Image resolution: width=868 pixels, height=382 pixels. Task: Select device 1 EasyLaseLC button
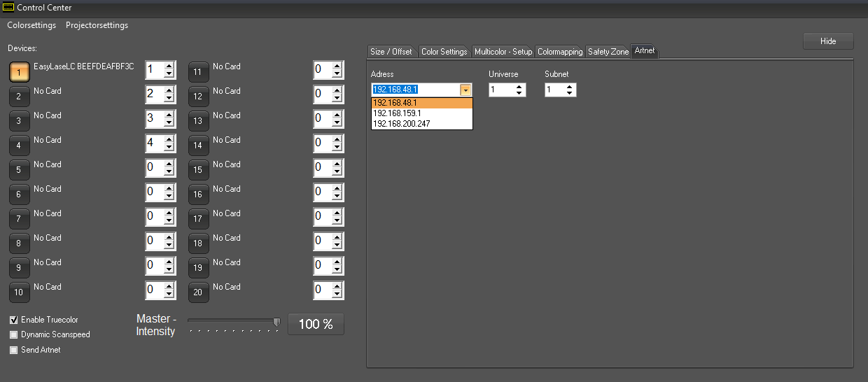[x=19, y=71]
